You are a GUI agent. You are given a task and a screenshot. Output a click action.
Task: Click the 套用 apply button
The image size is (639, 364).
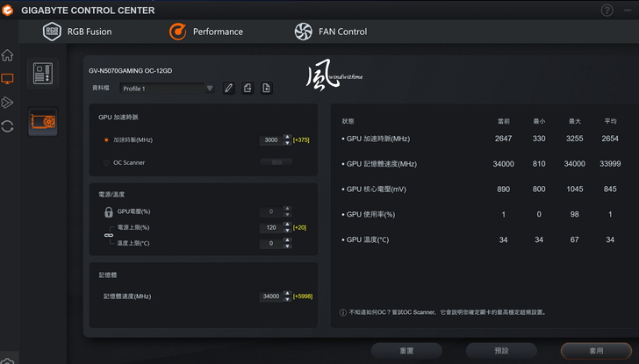(596, 350)
